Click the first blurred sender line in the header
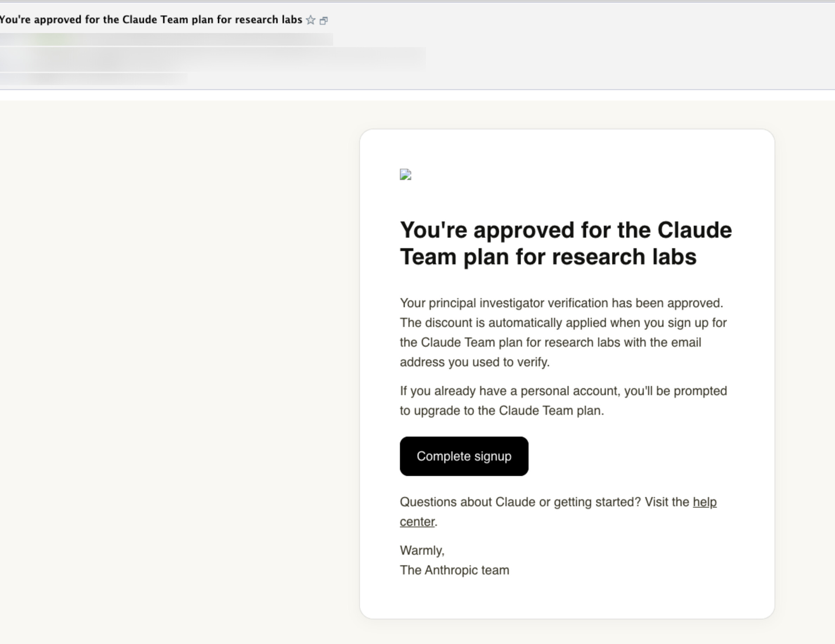 [166, 39]
